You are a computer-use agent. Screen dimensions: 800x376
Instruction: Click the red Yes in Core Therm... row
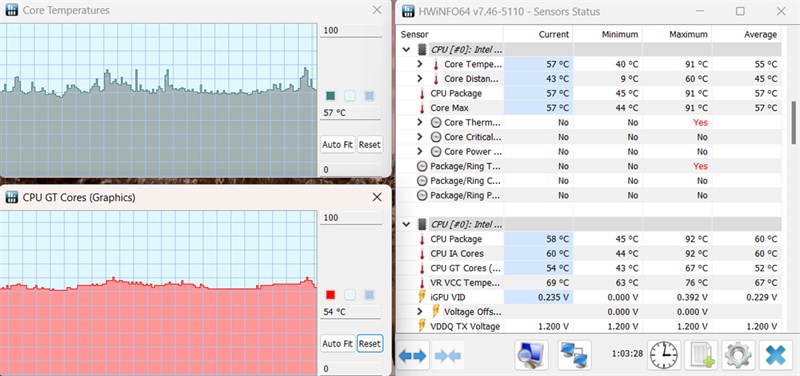click(700, 122)
